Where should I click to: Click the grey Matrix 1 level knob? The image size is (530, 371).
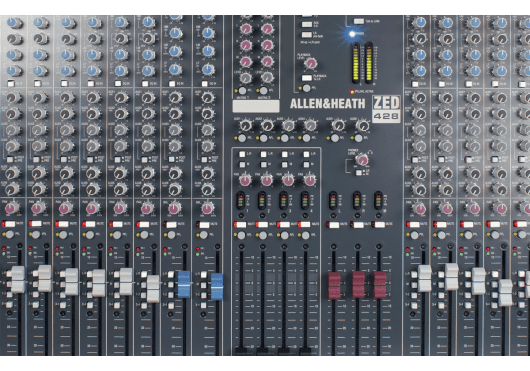click(245, 78)
